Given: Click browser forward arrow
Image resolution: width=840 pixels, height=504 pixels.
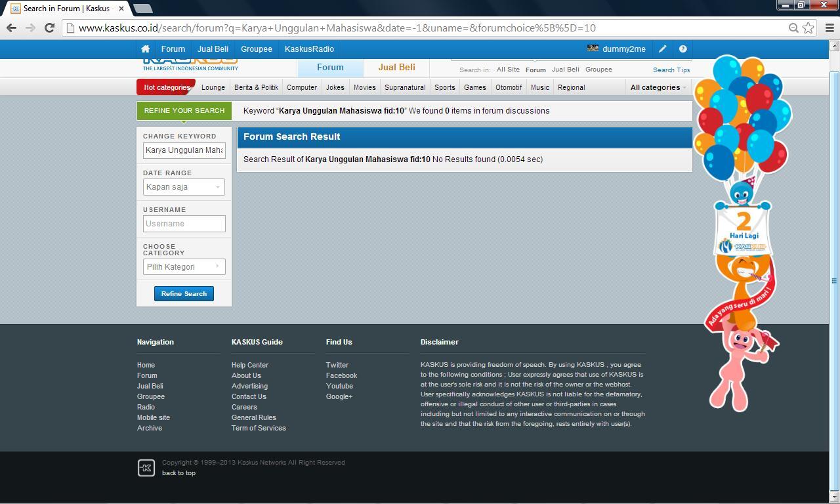Looking at the screenshot, I should tap(30, 28).
